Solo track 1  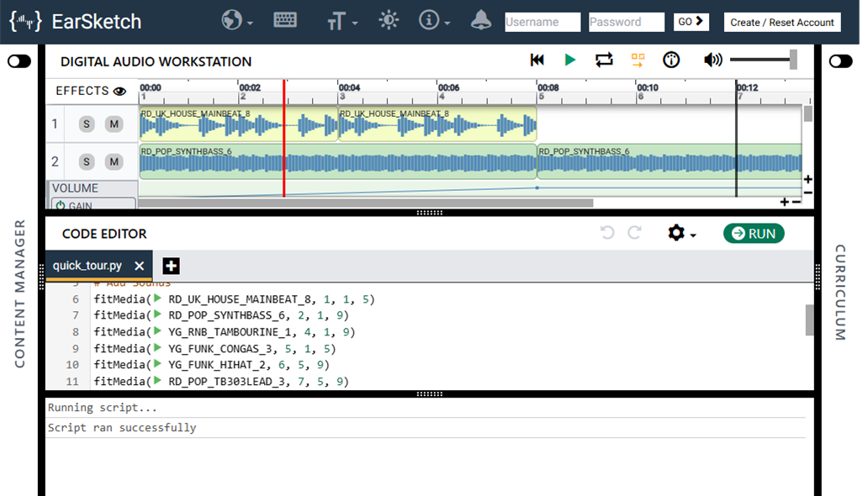coord(87,124)
